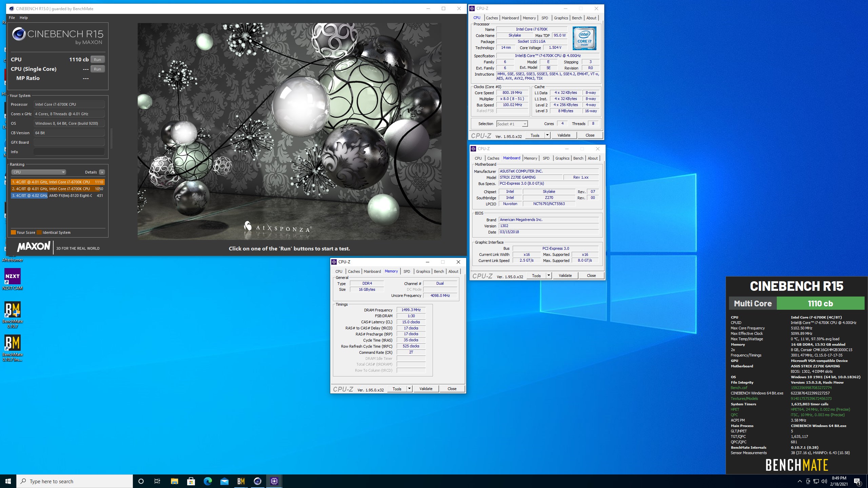The height and width of the screenshot is (488, 868).
Task: Click the Close button in the CPU-Z CPU window
Action: 590,135
